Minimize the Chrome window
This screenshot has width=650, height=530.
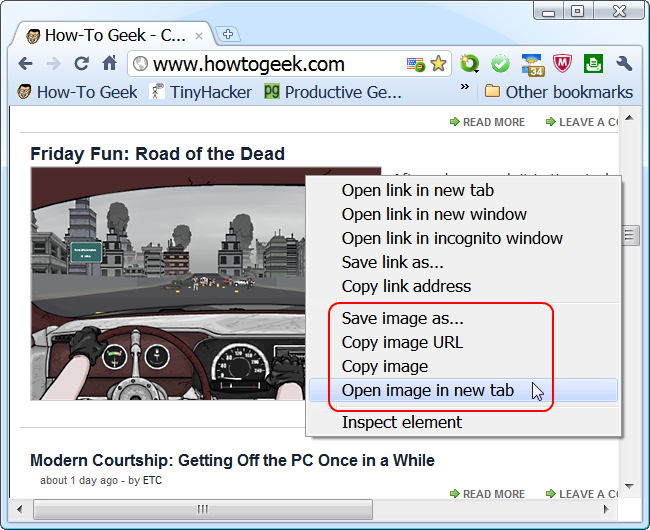pos(548,12)
